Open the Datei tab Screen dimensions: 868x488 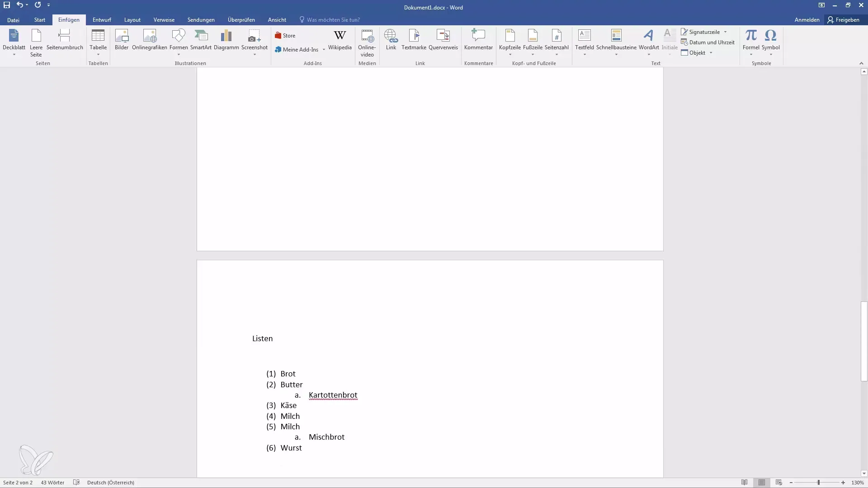tap(13, 20)
